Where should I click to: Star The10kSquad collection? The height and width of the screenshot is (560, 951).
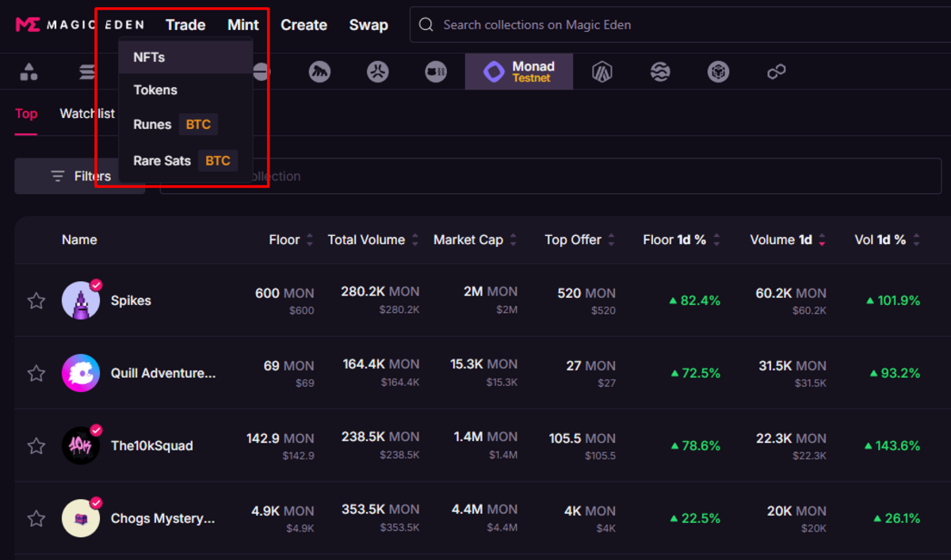36,446
